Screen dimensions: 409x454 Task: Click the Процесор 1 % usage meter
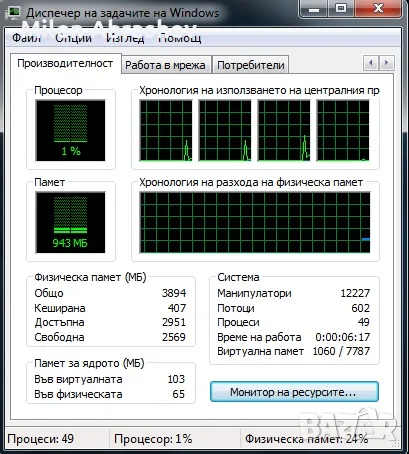(70, 130)
